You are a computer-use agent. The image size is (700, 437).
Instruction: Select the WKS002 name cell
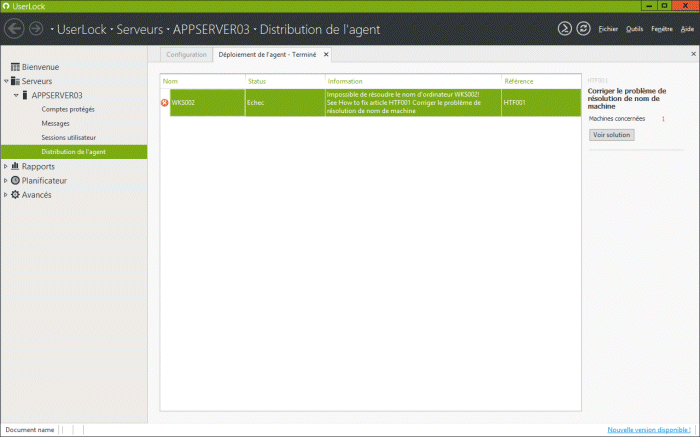pyautogui.click(x=208, y=103)
